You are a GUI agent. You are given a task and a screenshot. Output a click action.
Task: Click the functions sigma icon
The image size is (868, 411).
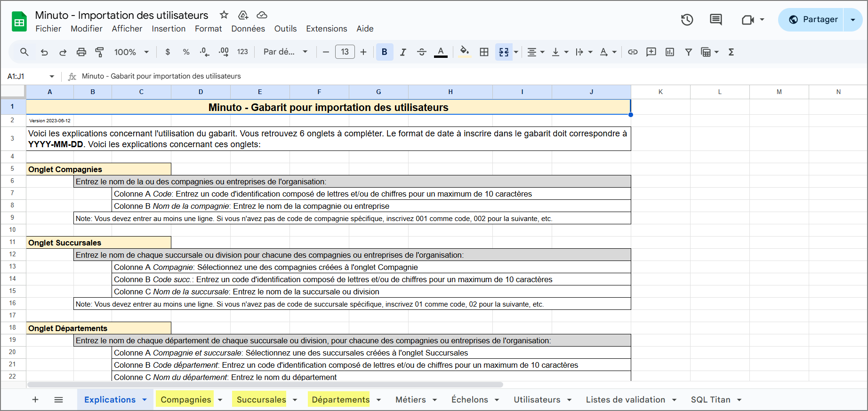(x=731, y=52)
